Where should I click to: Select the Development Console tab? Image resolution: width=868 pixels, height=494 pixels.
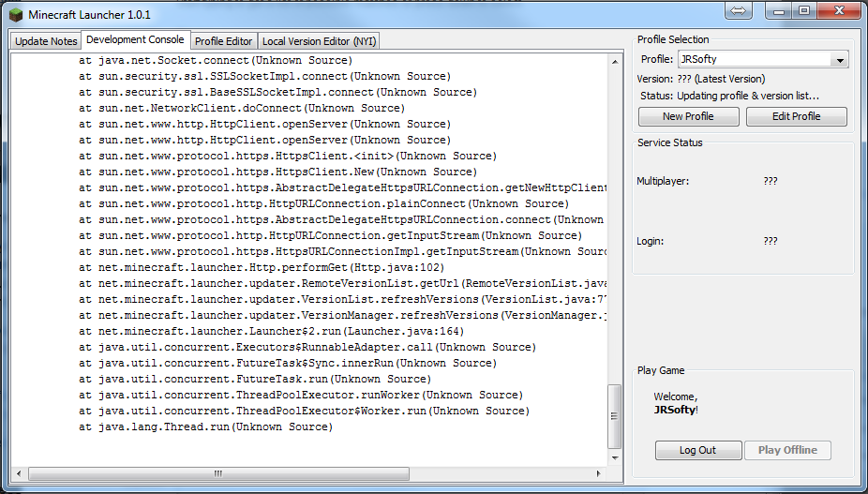pos(135,40)
